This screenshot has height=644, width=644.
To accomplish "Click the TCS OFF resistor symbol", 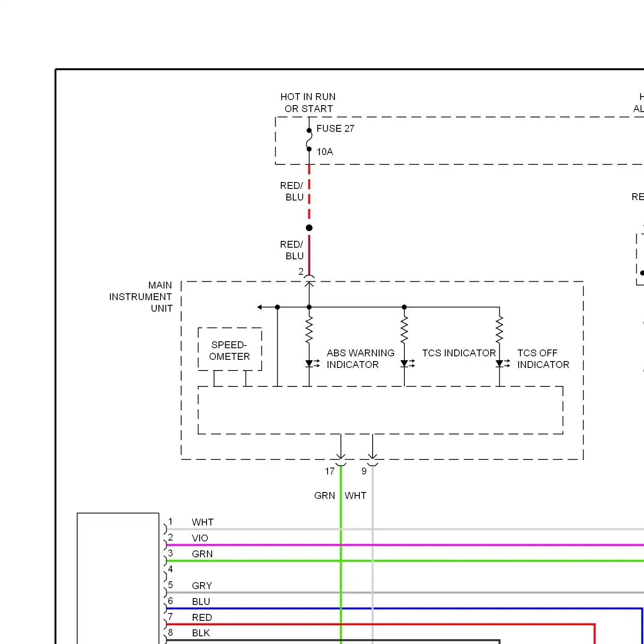I will [x=499, y=330].
